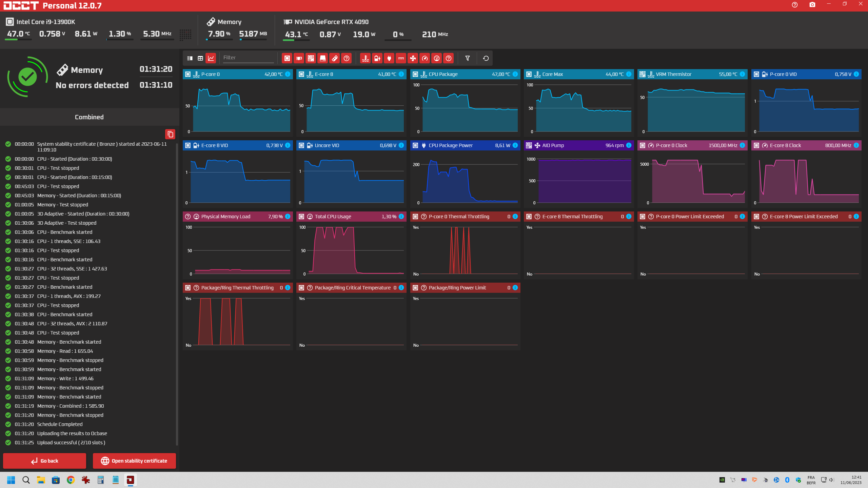868x488 pixels.
Task: Click the sensor Filter text field
Action: tap(248, 58)
